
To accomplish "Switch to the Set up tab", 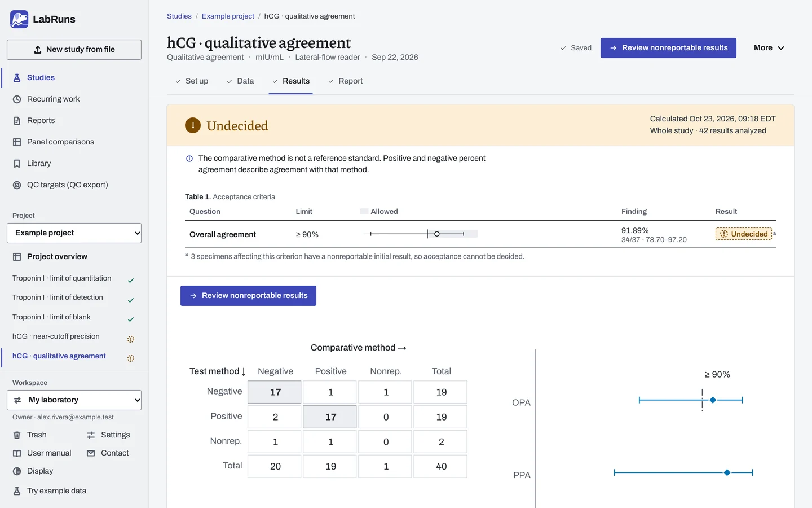I will click(x=192, y=81).
